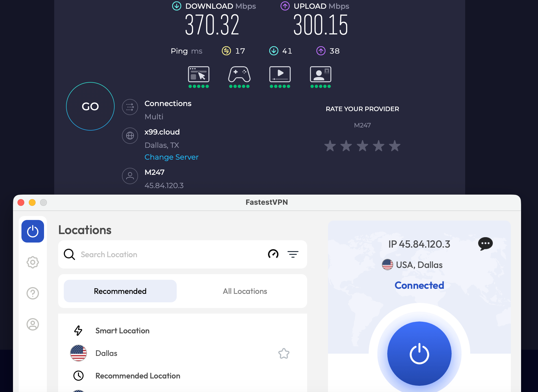Viewport: 538px width, 392px height.
Task: Click the Search Location field
Action: (x=141, y=254)
